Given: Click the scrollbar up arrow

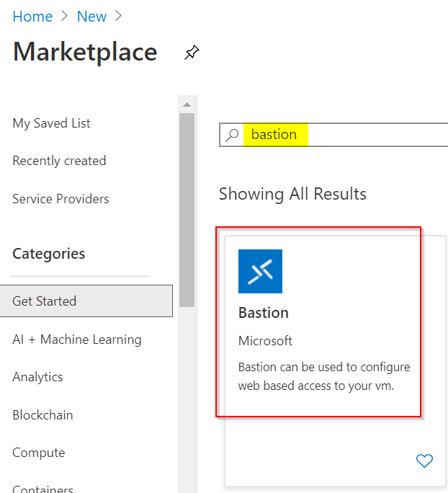Looking at the screenshot, I should coord(187,105).
